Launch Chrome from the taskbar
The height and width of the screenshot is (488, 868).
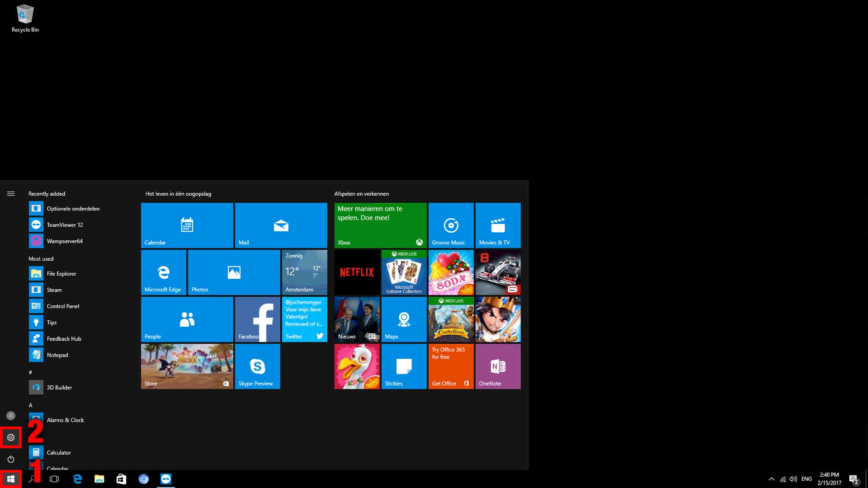tap(144, 479)
